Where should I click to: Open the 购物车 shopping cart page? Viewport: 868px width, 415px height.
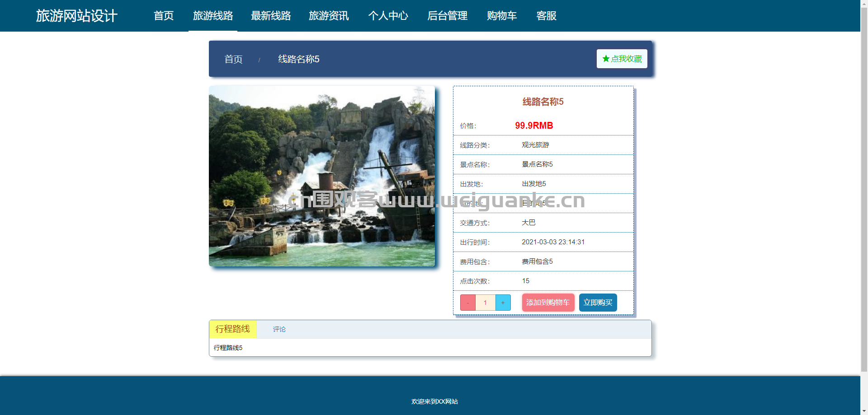click(502, 16)
